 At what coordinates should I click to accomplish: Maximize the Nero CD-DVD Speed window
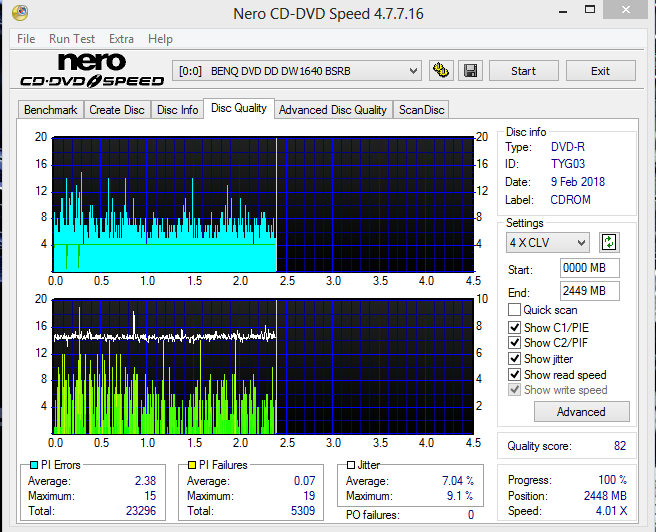[x=590, y=10]
